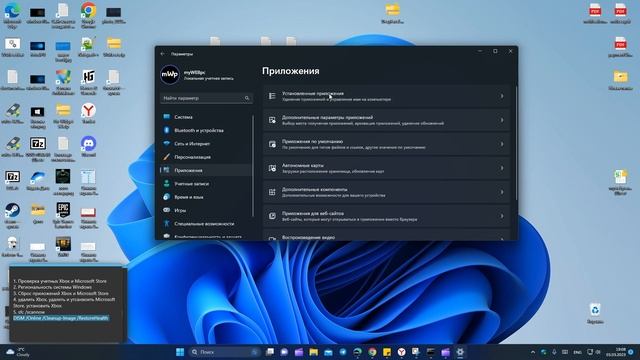Go back with the Settings back arrow
The width and height of the screenshot is (640, 360).
coord(163,54)
